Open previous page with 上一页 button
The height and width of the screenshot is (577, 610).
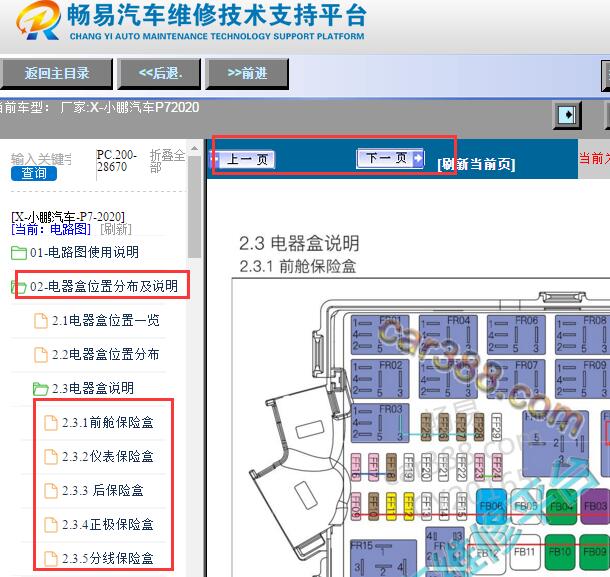point(243,160)
